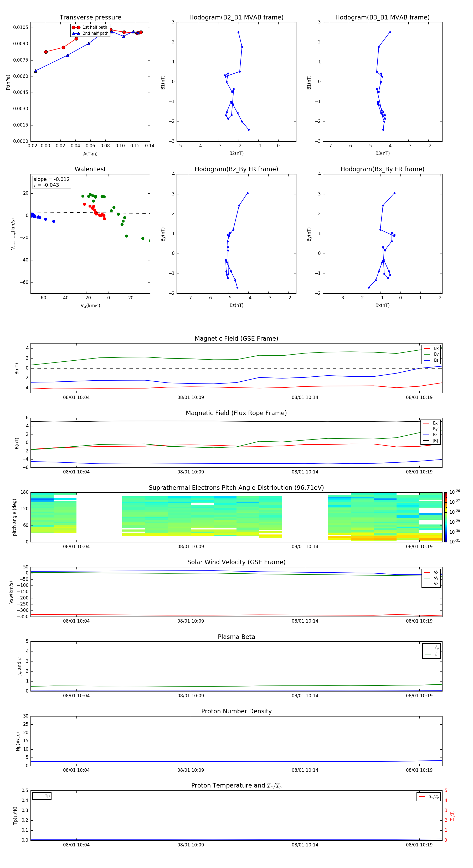Image resolution: width=473 pixels, height=868 pixels.
Task: Click '08/01 10:19' tick under proton temperature plot
Action: tap(419, 845)
